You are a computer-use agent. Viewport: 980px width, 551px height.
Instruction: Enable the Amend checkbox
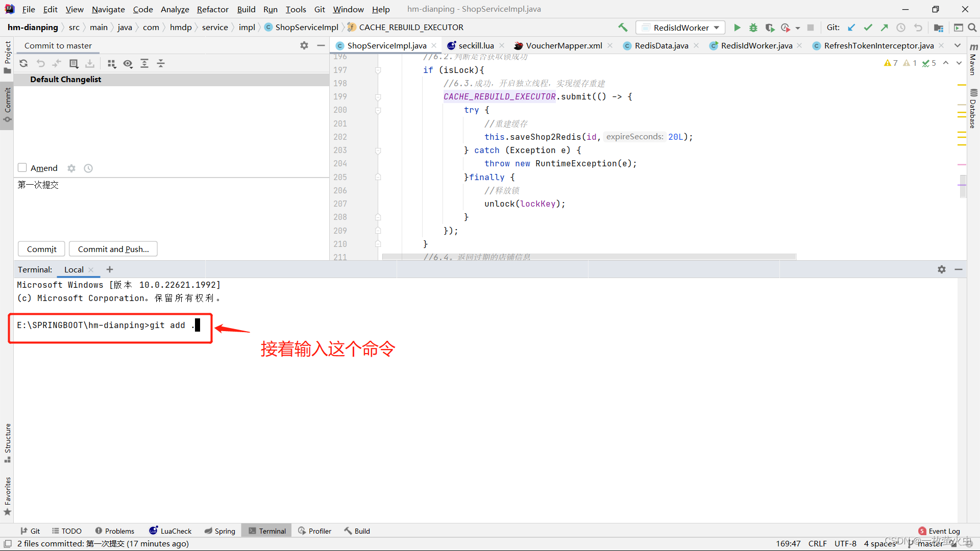(x=22, y=168)
